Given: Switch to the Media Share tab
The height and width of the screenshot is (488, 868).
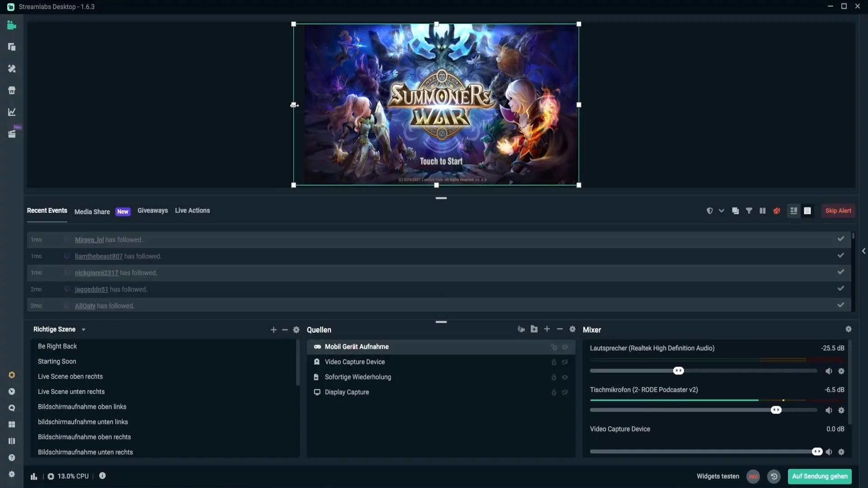Looking at the screenshot, I should point(92,212).
